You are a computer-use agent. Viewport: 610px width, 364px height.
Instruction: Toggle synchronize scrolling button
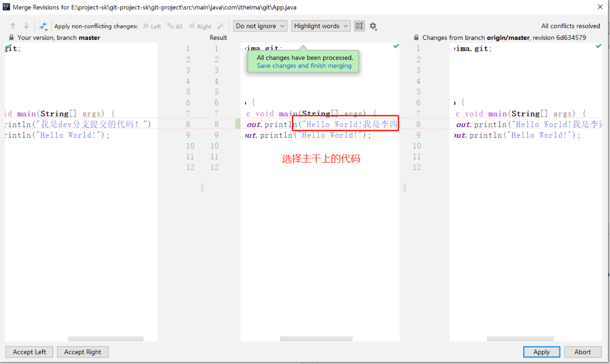pyautogui.click(x=359, y=26)
